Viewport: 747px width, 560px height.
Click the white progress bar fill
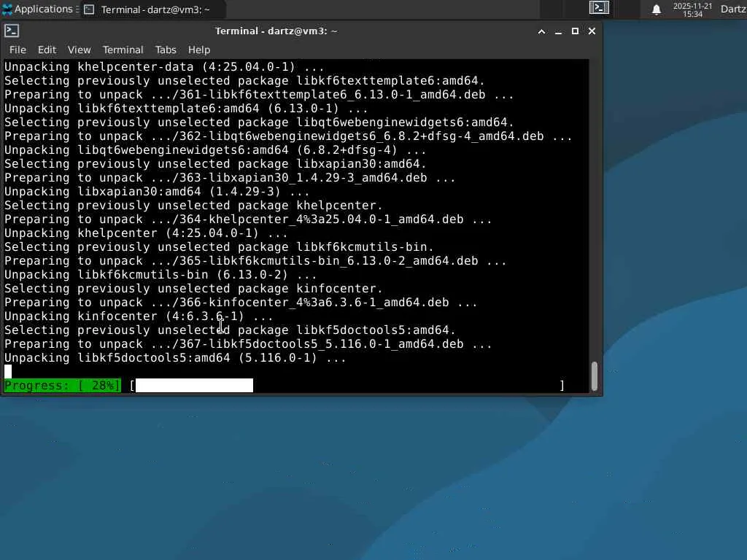[194, 385]
